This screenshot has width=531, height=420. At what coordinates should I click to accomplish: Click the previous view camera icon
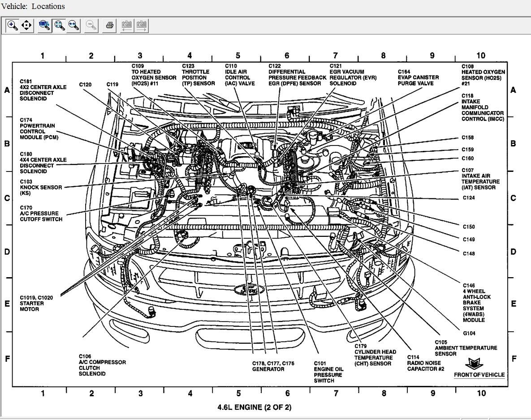[127, 26]
